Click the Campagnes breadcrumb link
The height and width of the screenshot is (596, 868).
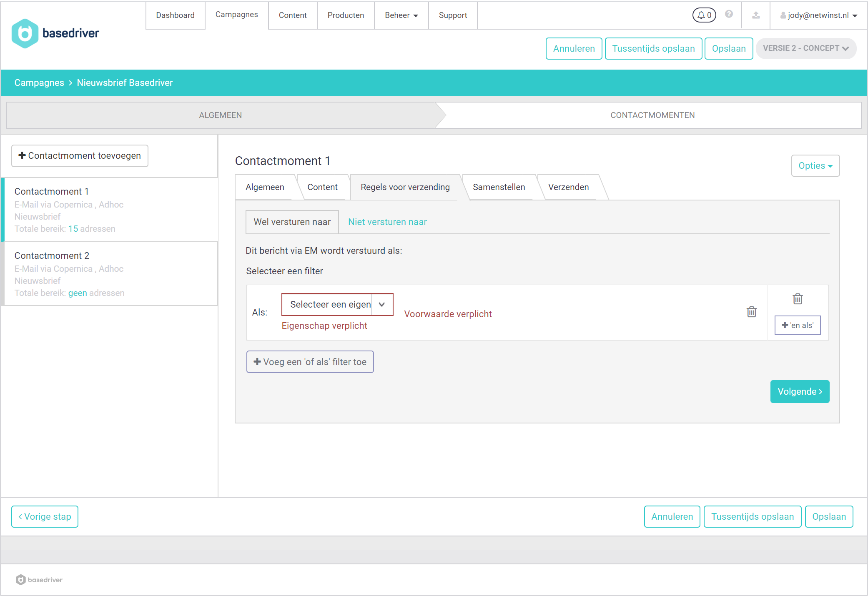tap(39, 83)
